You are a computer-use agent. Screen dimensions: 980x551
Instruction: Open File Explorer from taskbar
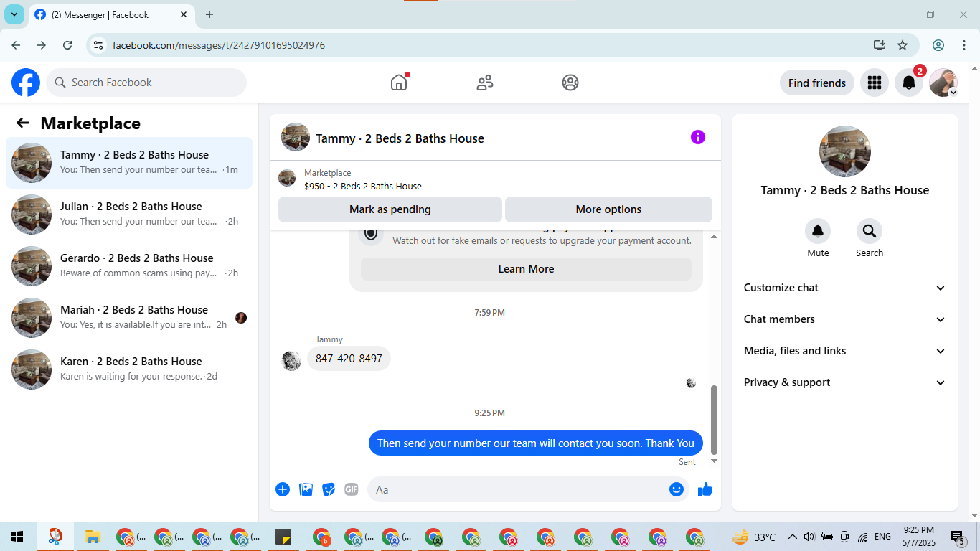coord(93,537)
